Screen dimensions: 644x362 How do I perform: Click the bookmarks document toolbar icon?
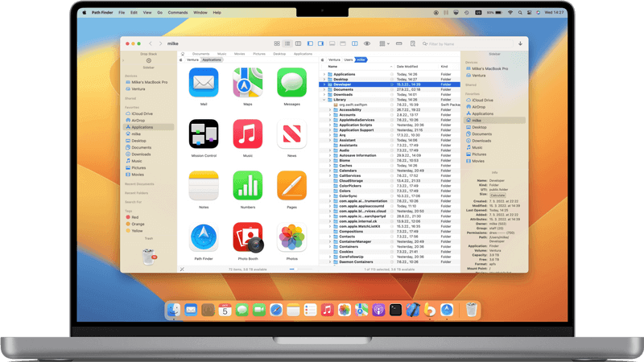(x=413, y=43)
